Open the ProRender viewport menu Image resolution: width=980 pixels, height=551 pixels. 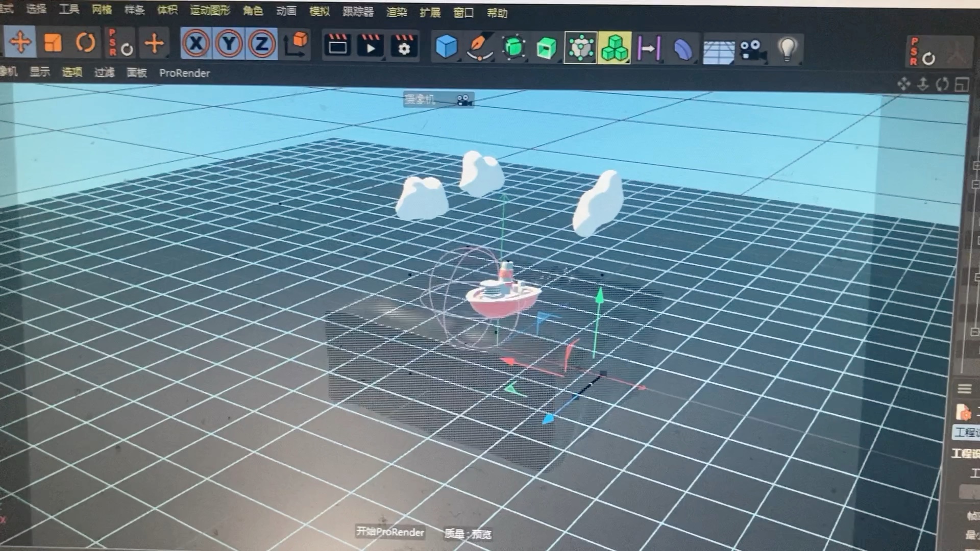coord(185,73)
